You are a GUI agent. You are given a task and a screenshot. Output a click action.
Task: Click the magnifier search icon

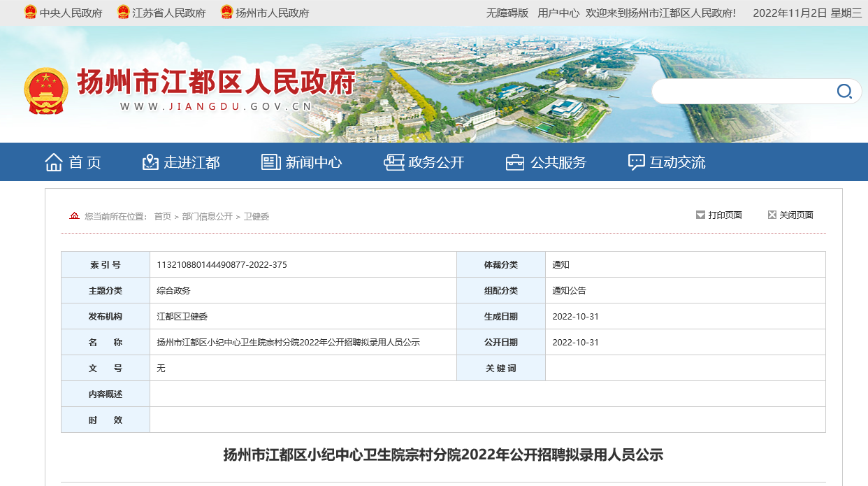coord(844,92)
